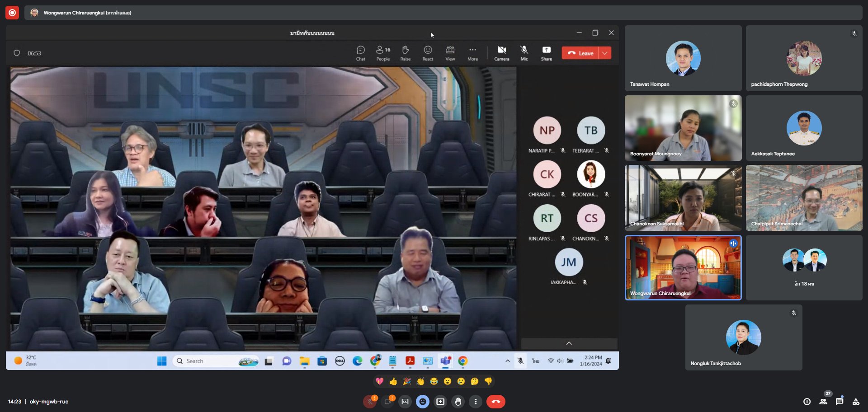Image resolution: width=868 pixels, height=412 pixels.
Task: Click the recording indicator icon
Action: [12, 13]
